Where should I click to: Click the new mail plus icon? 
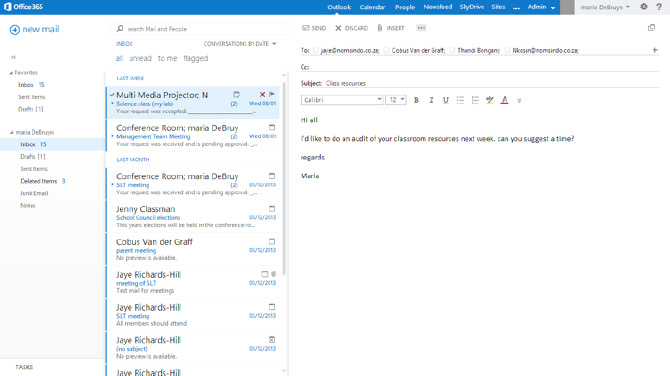tap(15, 29)
